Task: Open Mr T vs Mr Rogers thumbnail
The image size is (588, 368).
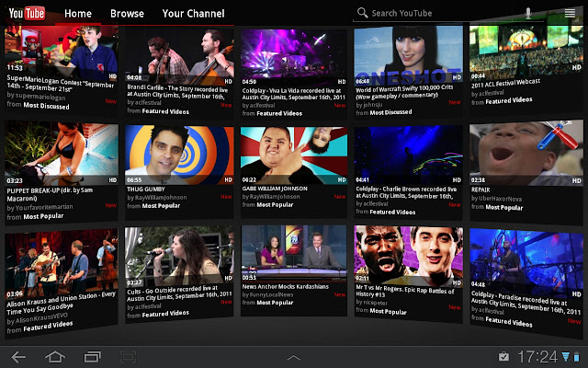Action: tap(408, 257)
